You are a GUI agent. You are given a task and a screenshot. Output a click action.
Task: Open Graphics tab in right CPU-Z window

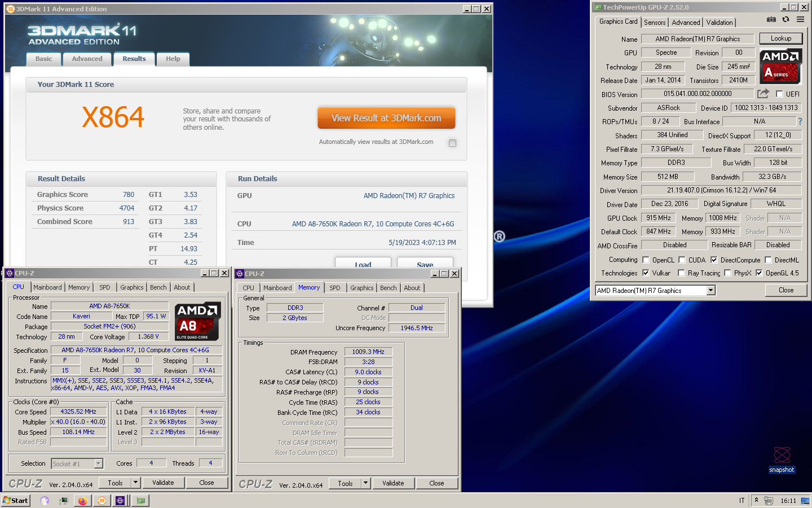[362, 288]
